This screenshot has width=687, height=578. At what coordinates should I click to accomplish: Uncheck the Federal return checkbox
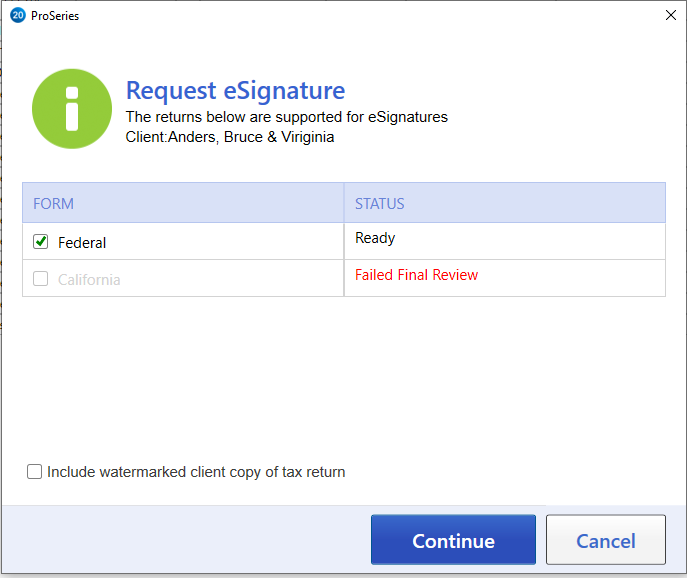[41, 242]
